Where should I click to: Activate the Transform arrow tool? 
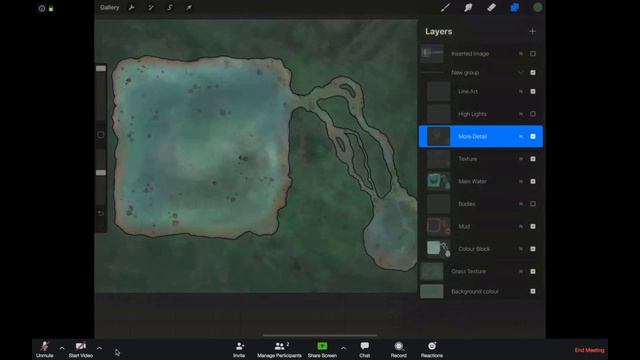(189, 8)
